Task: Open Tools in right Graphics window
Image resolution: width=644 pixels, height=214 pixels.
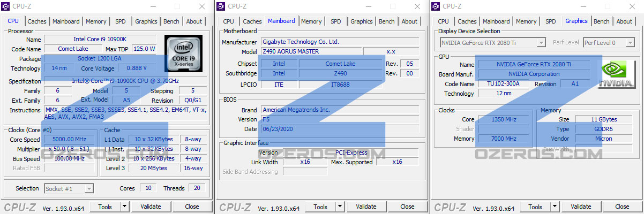Action: click(x=535, y=207)
